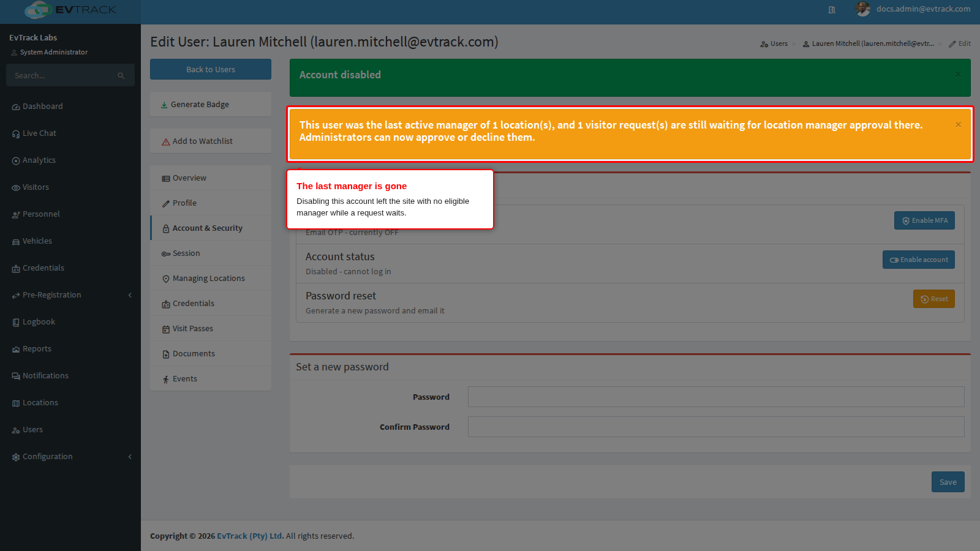Focus the Confirm Password field
Screen dimensions: 980x551
(716, 427)
